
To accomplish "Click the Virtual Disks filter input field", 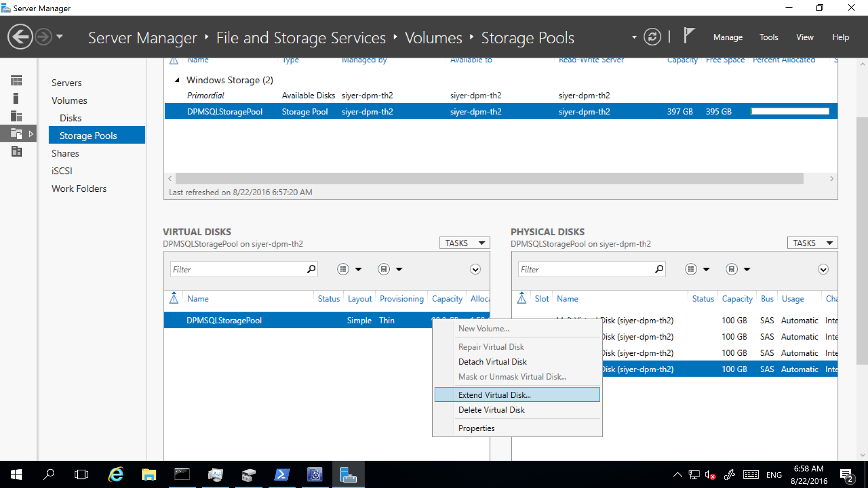I will 238,269.
